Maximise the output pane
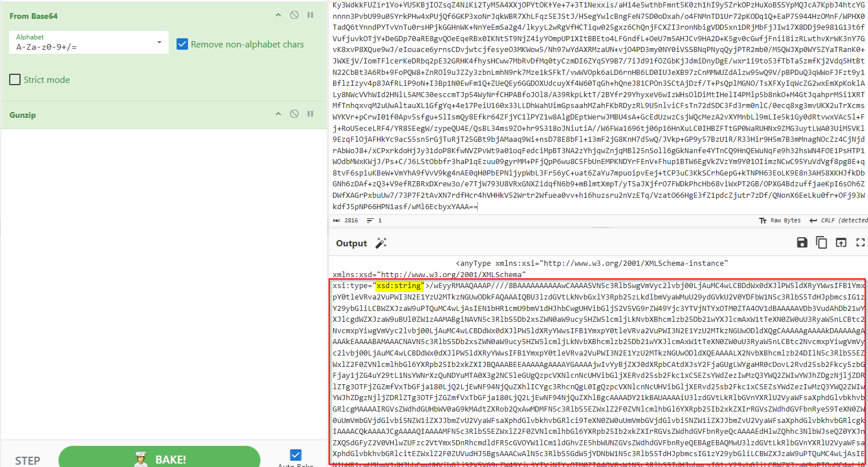868x467 pixels. coord(860,243)
